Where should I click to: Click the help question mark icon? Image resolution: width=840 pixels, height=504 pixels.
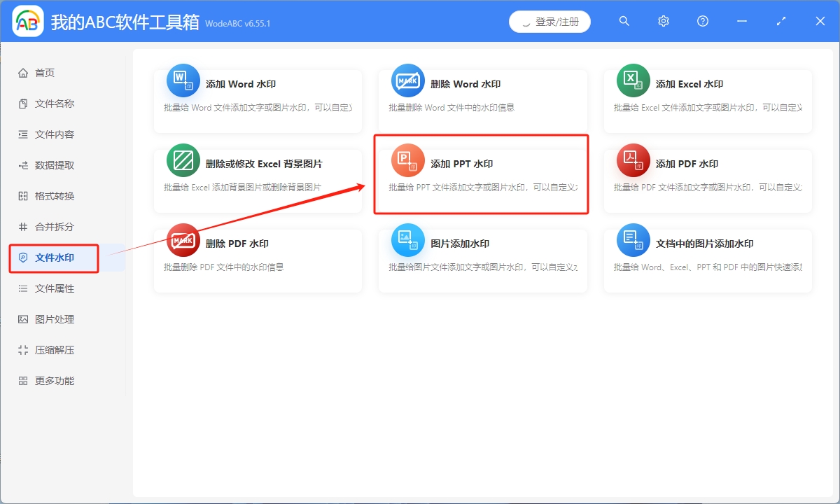[x=702, y=21]
